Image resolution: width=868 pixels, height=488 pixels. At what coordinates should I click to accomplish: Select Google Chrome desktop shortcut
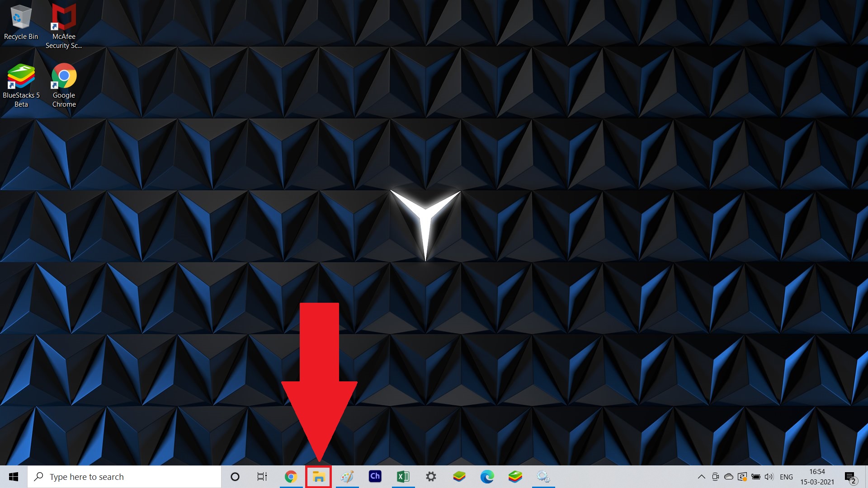[64, 85]
